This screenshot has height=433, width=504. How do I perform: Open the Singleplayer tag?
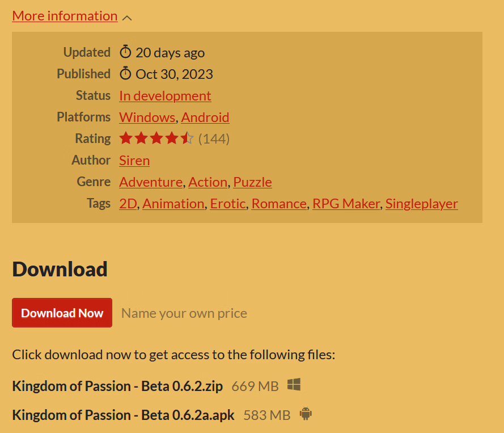pos(421,203)
